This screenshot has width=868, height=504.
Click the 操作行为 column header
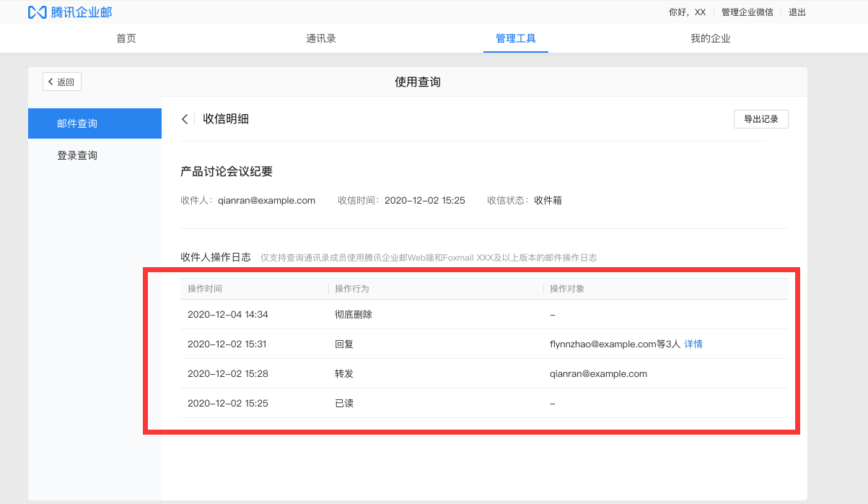pos(352,288)
